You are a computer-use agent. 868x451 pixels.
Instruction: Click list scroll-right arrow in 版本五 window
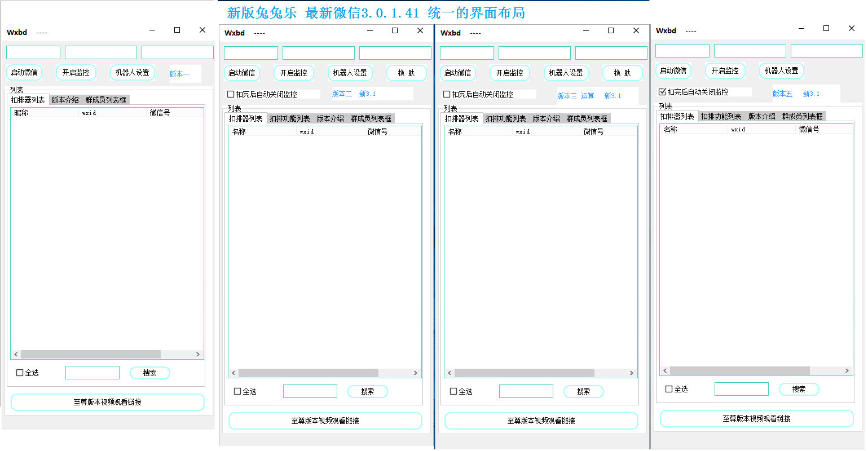pyautogui.click(x=847, y=371)
